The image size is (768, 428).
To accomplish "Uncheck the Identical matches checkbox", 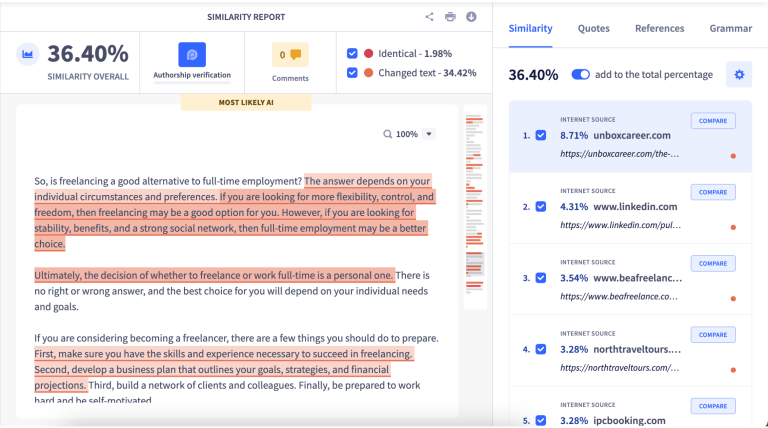I will click(x=352, y=53).
